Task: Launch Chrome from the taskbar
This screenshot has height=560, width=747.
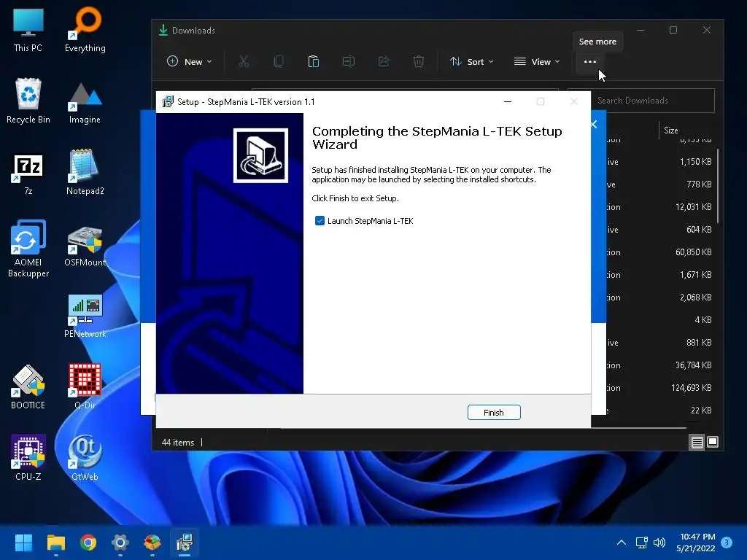Action: tap(88, 542)
